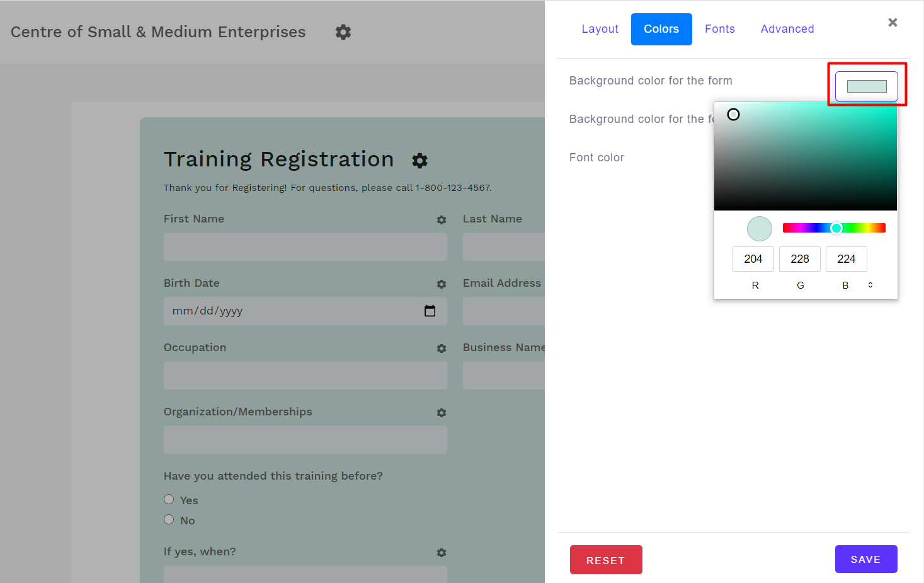Open the Birth Date field settings gear
Screen dimensions: 924x583
[x=442, y=284]
